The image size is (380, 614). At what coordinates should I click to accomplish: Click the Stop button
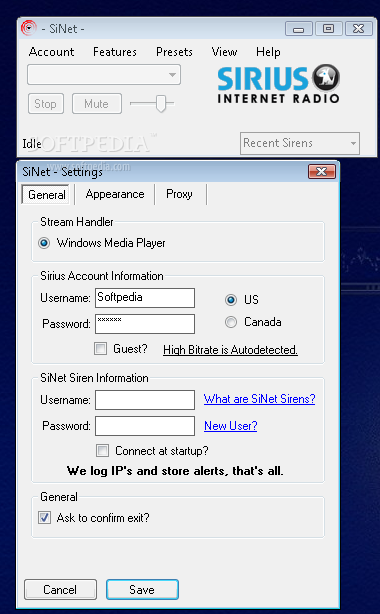coord(46,104)
